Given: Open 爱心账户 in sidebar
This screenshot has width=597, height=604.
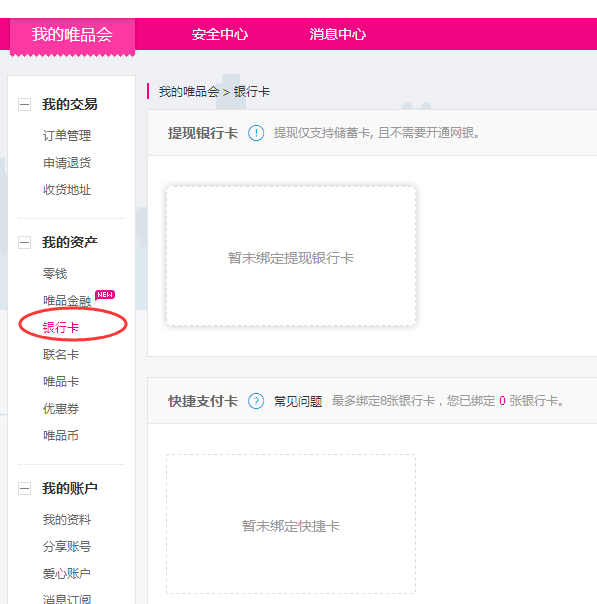Looking at the screenshot, I should pos(67,574).
